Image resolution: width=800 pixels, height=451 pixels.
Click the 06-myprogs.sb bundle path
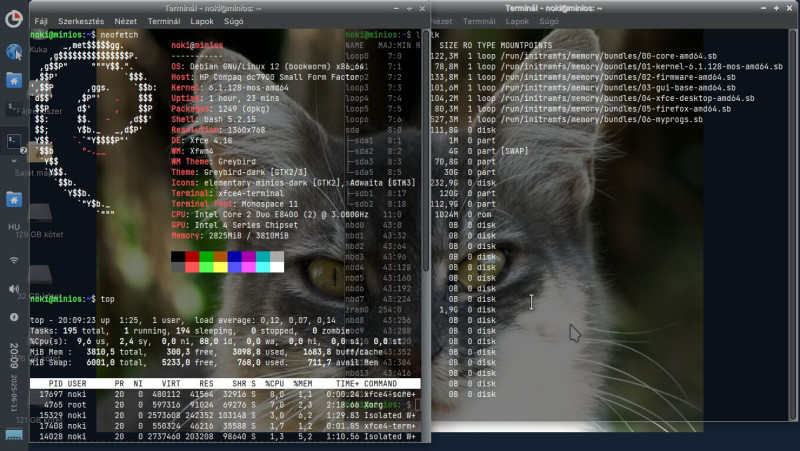pyautogui.click(x=601, y=119)
